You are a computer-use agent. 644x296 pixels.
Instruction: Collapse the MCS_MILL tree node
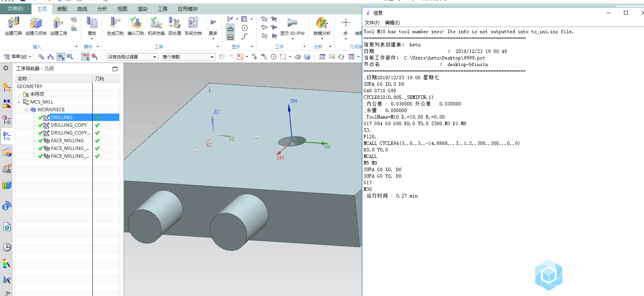coord(19,102)
